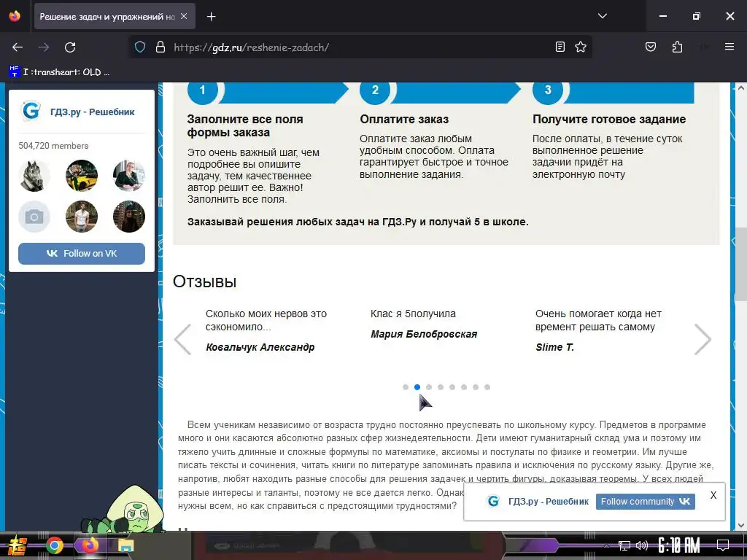Click Follow community VK button in popup
Image resolution: width=747 pixels, height=560 pixels.
click(x=646, y=502)
